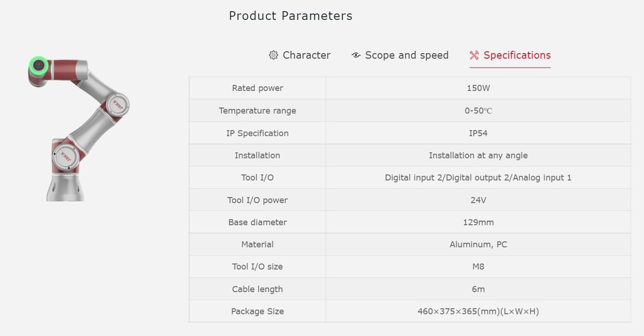Screen dimensions: 644x336
Task: Select the Specifications tab
Action: click(510, 55)
